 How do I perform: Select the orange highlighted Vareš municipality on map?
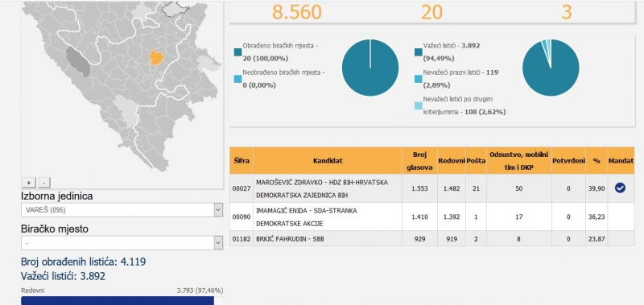[x=156, y=57]
